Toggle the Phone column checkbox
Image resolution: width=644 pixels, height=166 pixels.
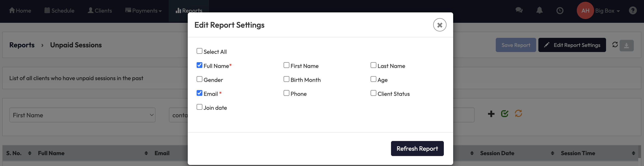coord(286,93)
